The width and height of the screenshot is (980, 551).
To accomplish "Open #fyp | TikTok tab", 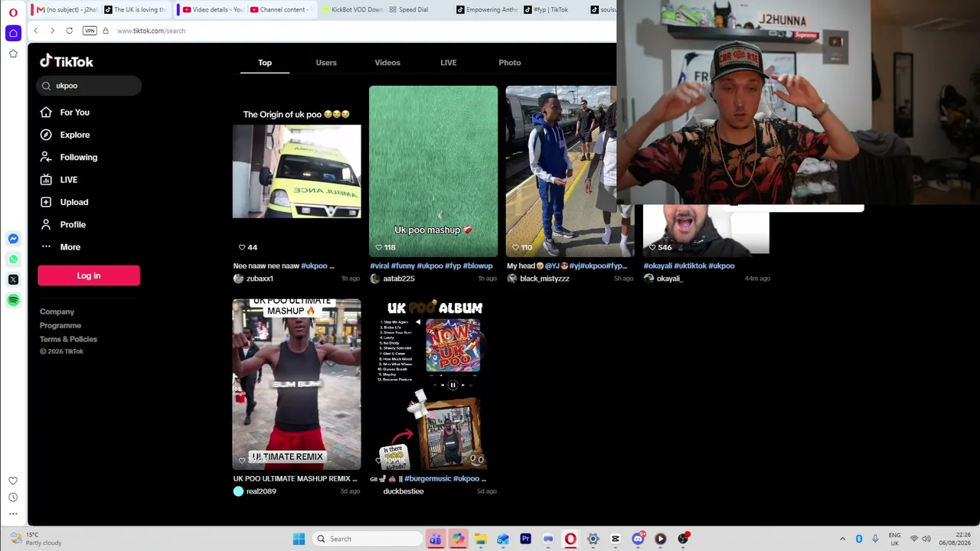I will [554, 10].
